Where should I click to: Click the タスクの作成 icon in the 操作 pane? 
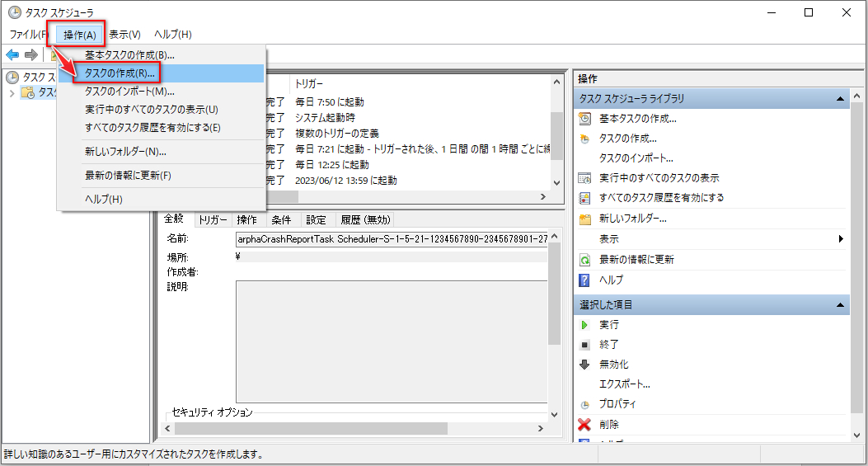click(584, 139)
